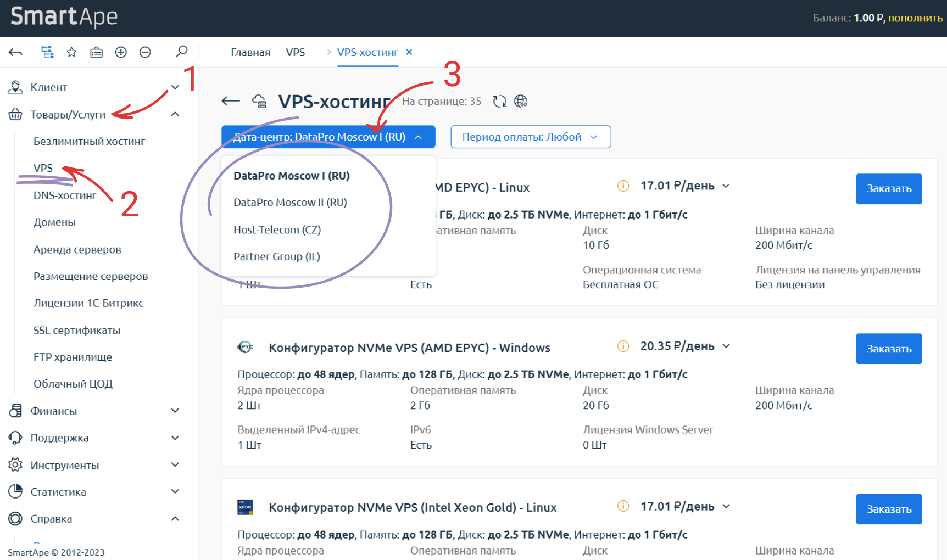Screen dimensions: 947x560
Task: Open DNS-хостинг in the sidebar
Action: click(x=65, y=195)
